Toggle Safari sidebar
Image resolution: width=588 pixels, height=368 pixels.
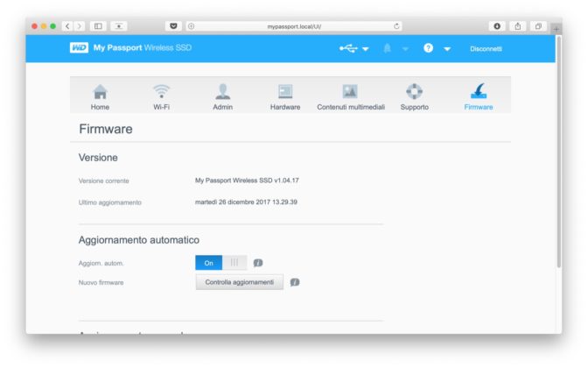point(98,26)
